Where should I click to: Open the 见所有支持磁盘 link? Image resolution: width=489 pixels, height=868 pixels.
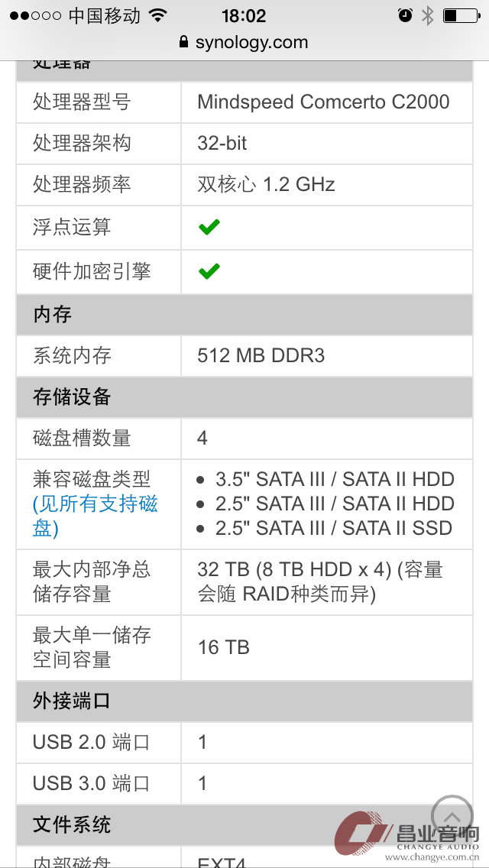point(96,516)
